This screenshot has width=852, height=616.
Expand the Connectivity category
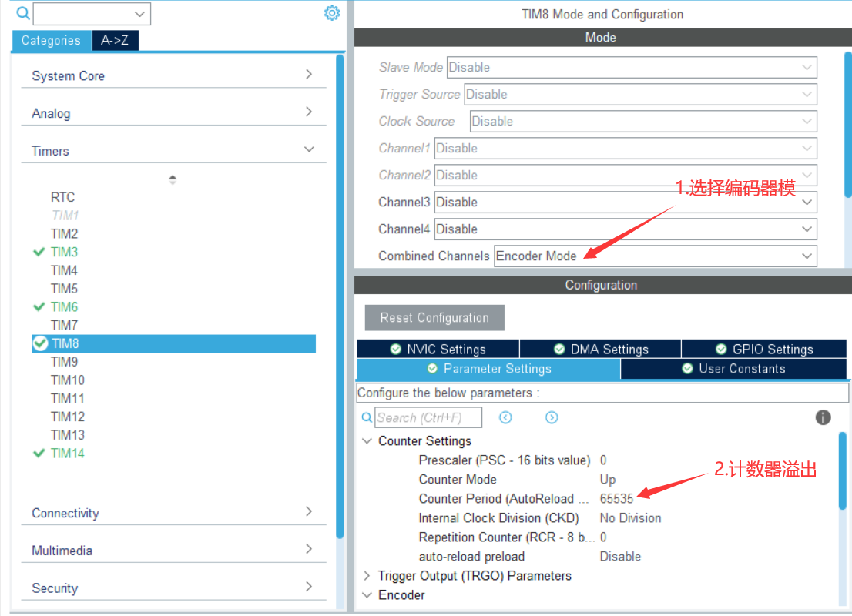[173, 513]
